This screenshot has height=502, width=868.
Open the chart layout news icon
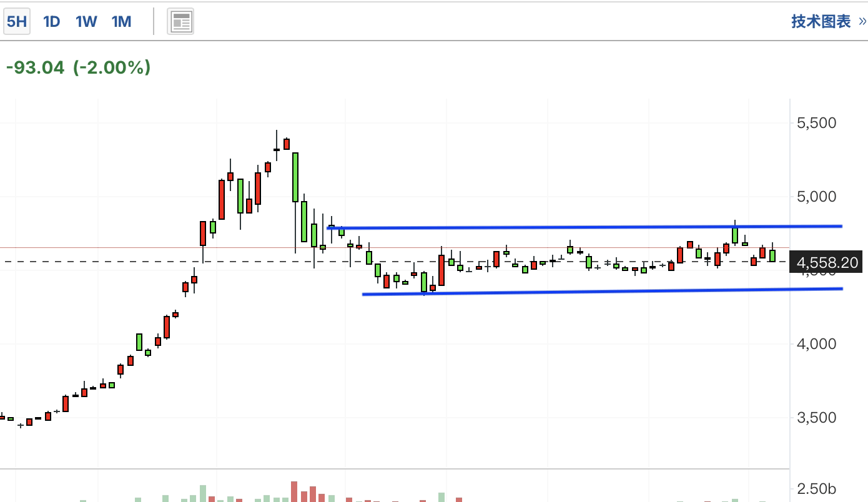click(180, 22)
